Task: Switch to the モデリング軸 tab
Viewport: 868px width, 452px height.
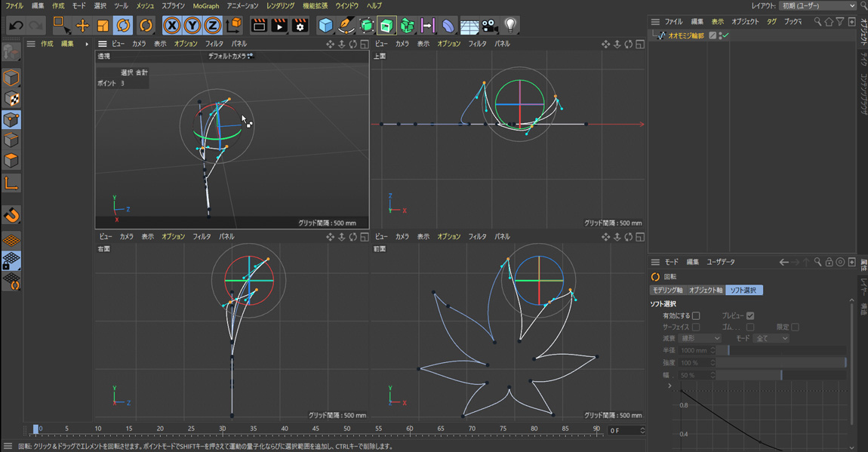Action: point(667,291)
